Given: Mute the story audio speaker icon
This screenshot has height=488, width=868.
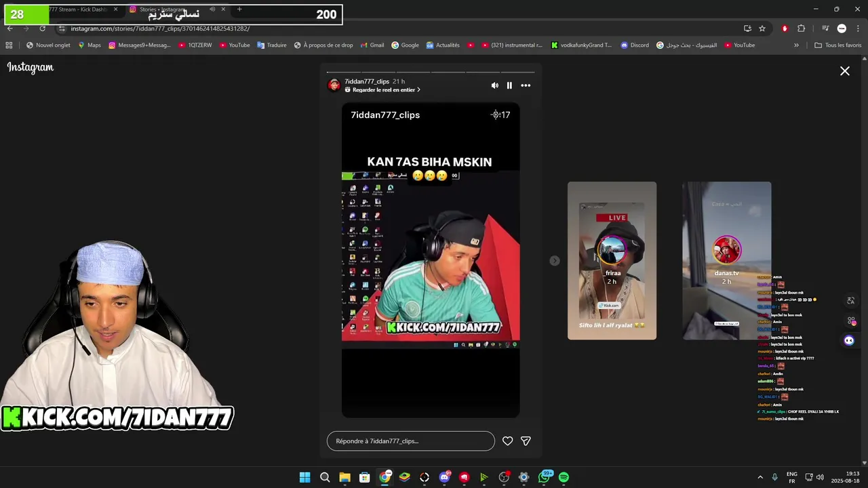Looking at the screenshot, I should click(494, 85).
